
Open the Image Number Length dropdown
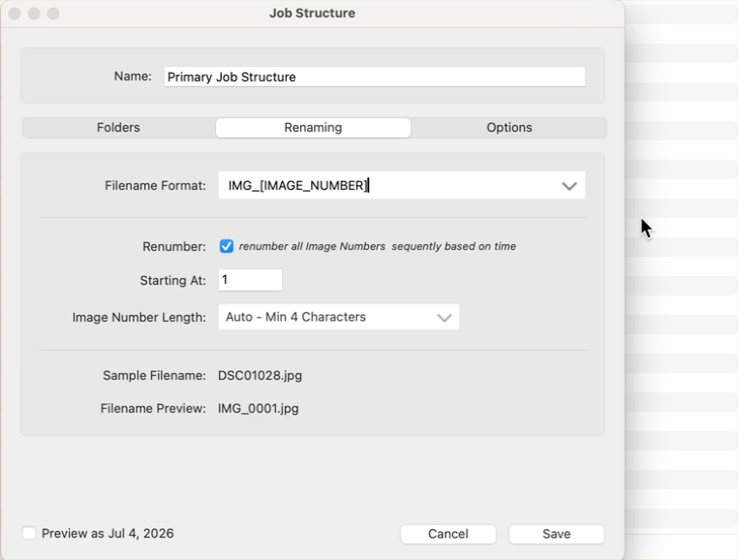click(338, 317)
